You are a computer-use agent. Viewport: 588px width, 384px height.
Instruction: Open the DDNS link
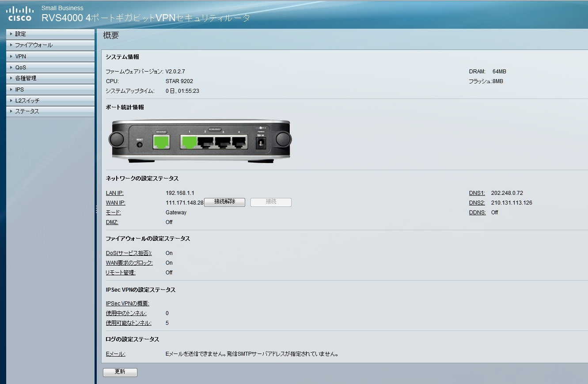pos(478,213)
